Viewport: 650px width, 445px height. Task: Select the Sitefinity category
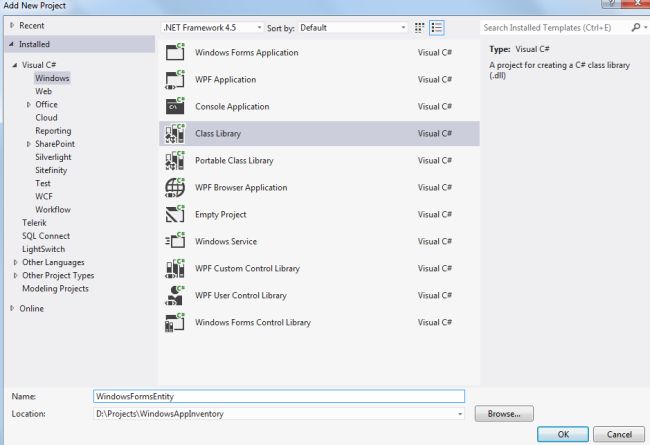pos(51,170)
